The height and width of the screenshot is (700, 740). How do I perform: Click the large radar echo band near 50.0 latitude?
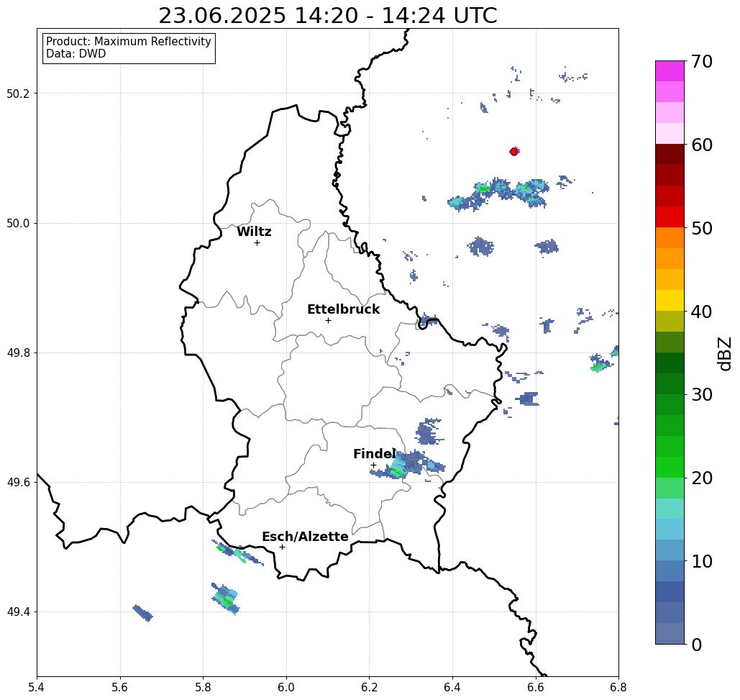[498, 194]
